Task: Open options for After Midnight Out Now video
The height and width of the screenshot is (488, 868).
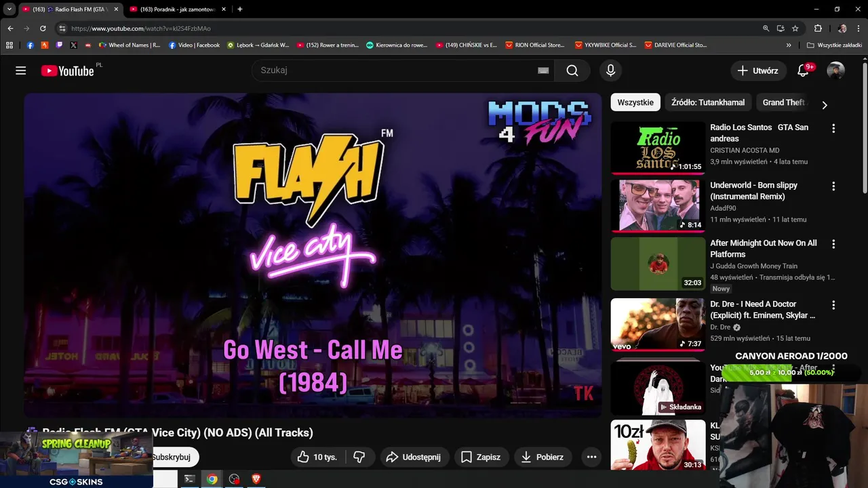Action: (x=833, y=244)
